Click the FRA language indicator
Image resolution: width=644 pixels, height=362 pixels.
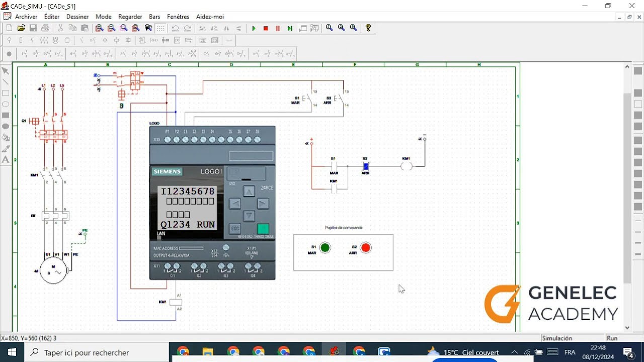tap(570, 352)
